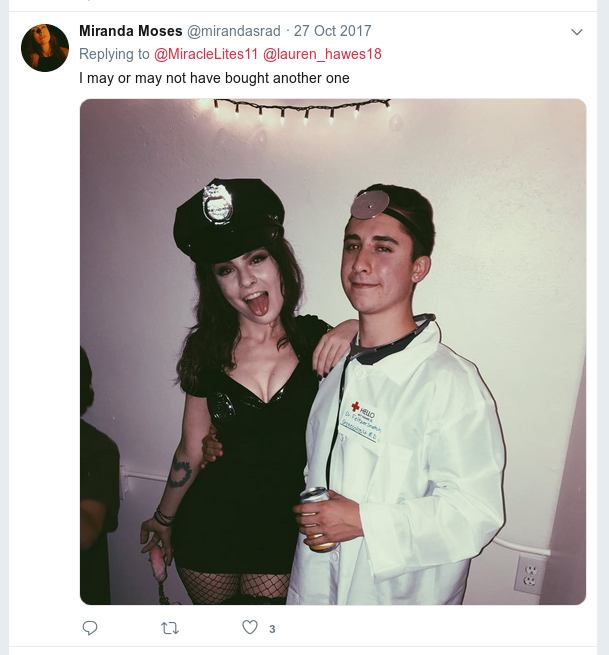
Task: Go to the @lauren_hawes18 mention
Action: (x=322, y=54)
